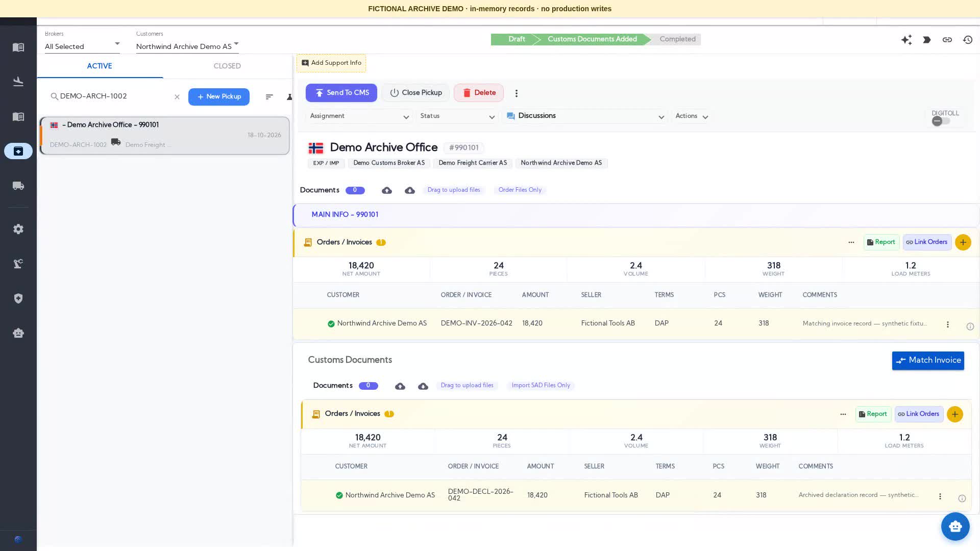This screenshot has height=551, width=980.
Task: Open the chat assistant bubble at the bottom right
Action: point(955,527)
